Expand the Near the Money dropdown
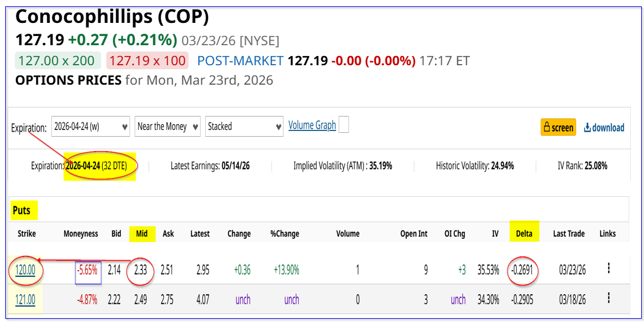Viewport: 644px width, 325px height. (x=168, y=126)
